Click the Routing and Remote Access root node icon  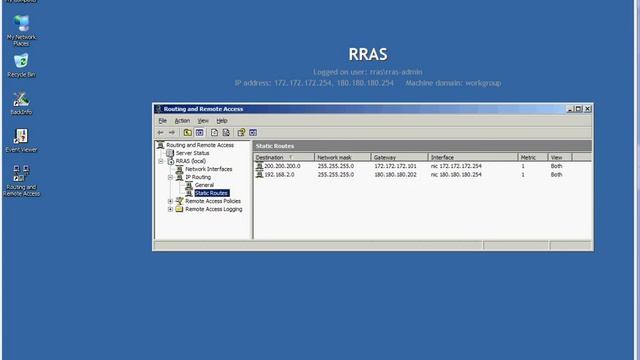[160, 145]
